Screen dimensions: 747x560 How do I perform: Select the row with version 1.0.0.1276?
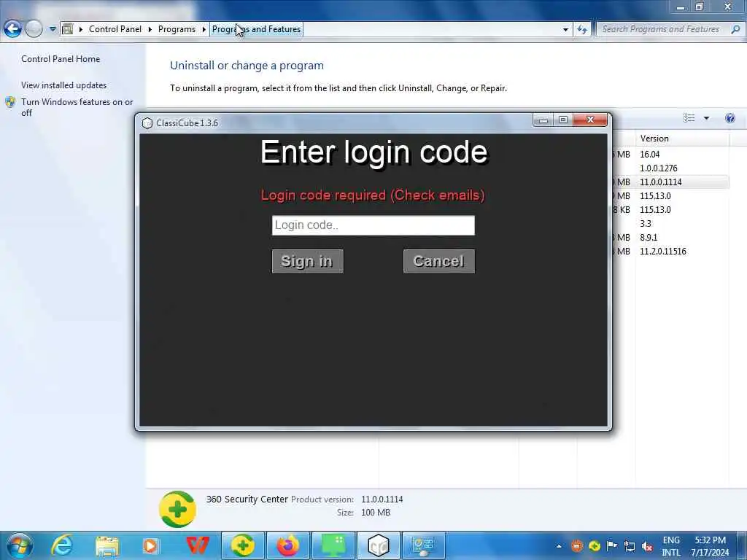(659, 168)
